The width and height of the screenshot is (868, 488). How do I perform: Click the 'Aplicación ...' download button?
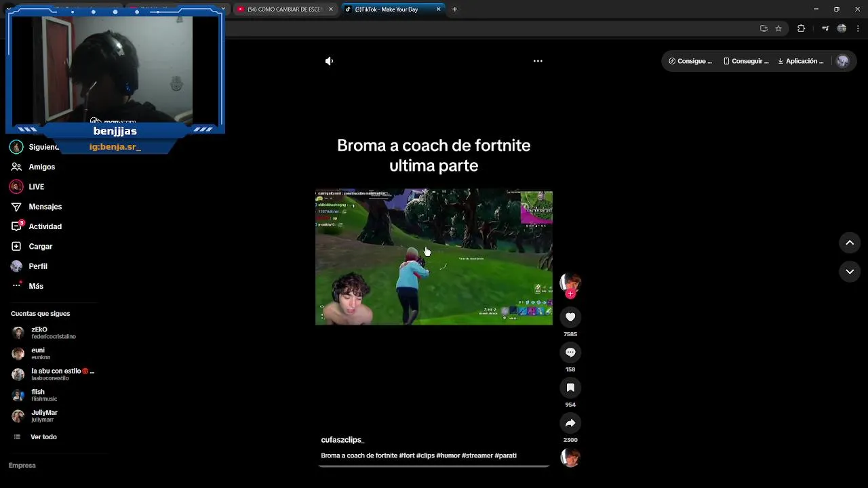(x=801, y=61)
